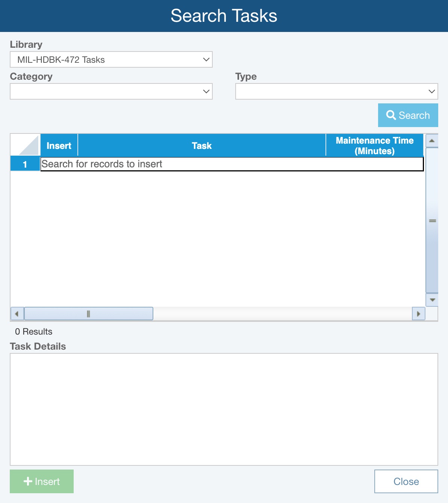The height and width of the screenshot is (503, 448).
Task: Select row 1 header in the grid
Action: 25,164
